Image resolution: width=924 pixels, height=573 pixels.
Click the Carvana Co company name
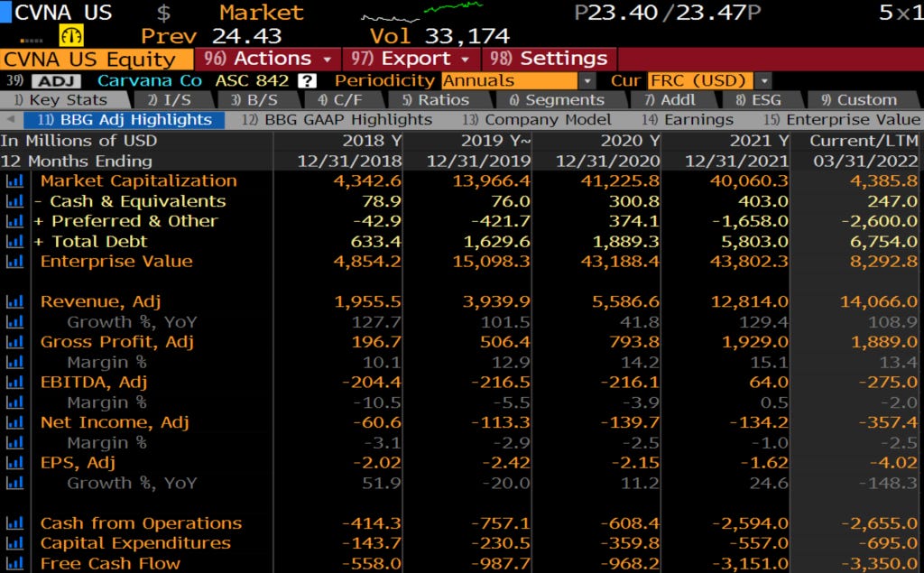(150, 81)
